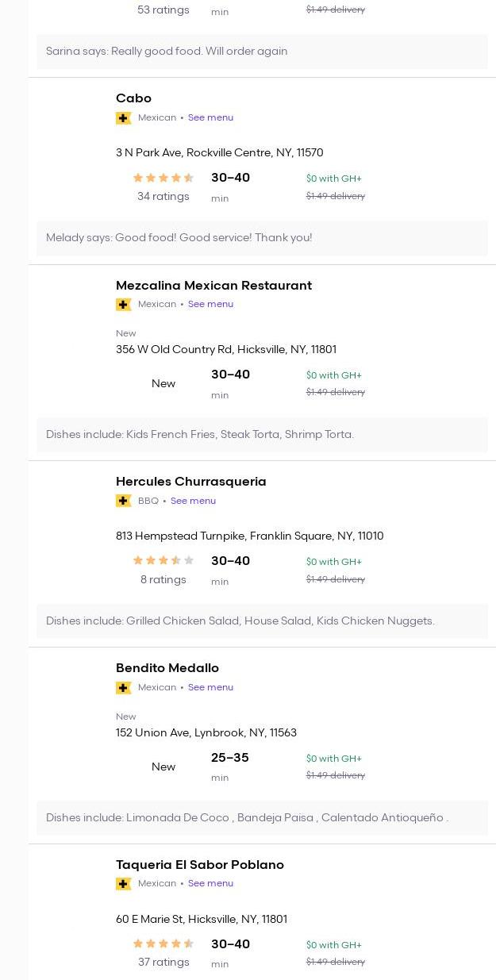The image size is (496, 980).
Task: Open See menu for Mezcalina Mexican Restaurant
Action: (210, 305)
